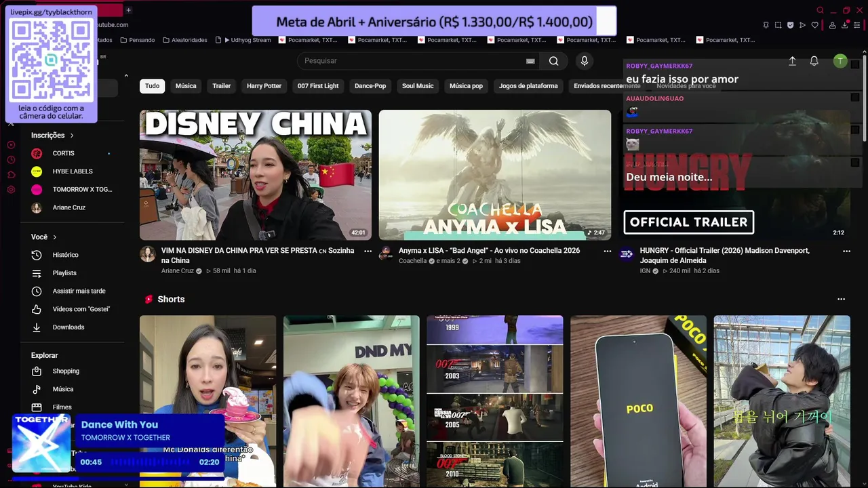The width and height of the screenshot is (868, 488).
Task: Click the YouTube search magnifier button
Action: pos(553,61)
